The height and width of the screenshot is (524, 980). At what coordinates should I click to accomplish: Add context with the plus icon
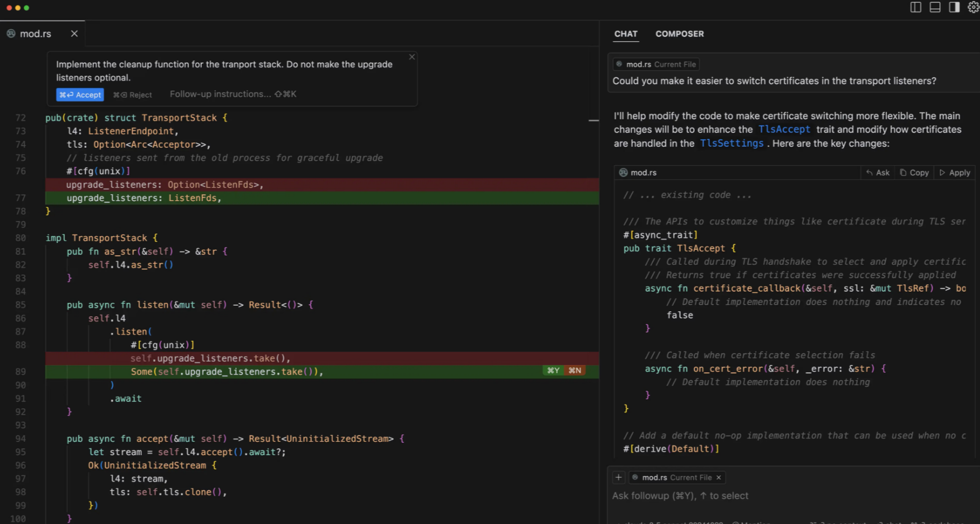619,478
